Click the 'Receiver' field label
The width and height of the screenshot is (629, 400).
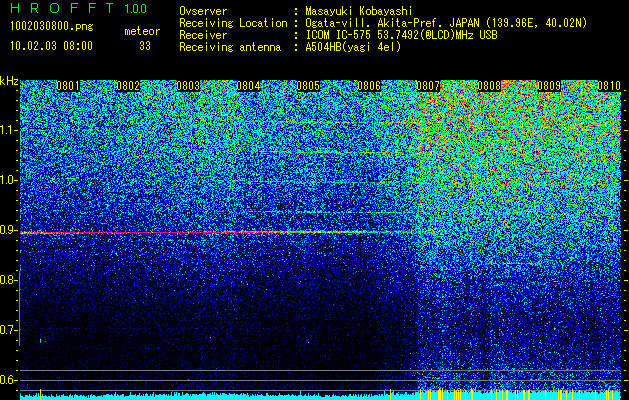[x=203, y=35]
